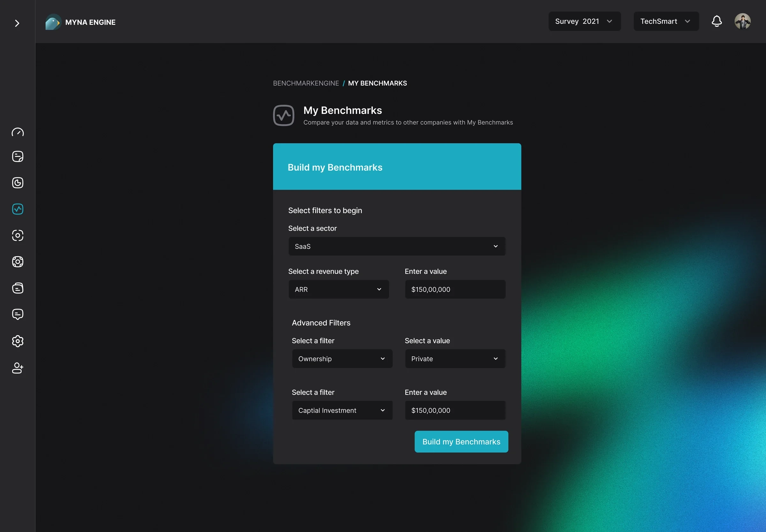Open the Captial Investment filter dropdown

pos(342,410)
